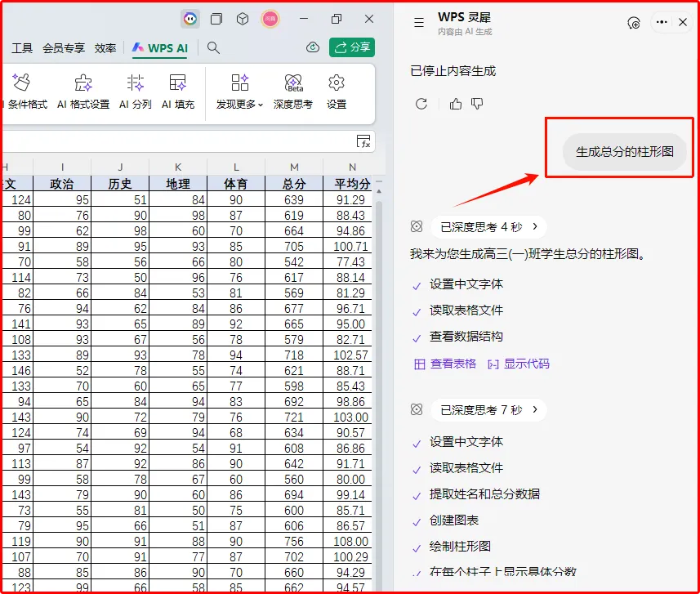Select the WPS AI tab
Viewport: 700px width, 594px height.
(160, 47)
